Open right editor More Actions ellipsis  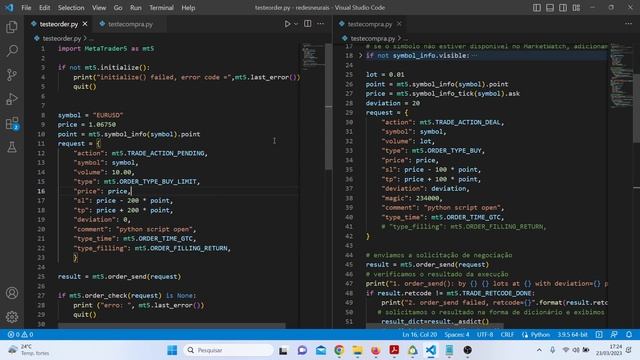coord(628,24)
